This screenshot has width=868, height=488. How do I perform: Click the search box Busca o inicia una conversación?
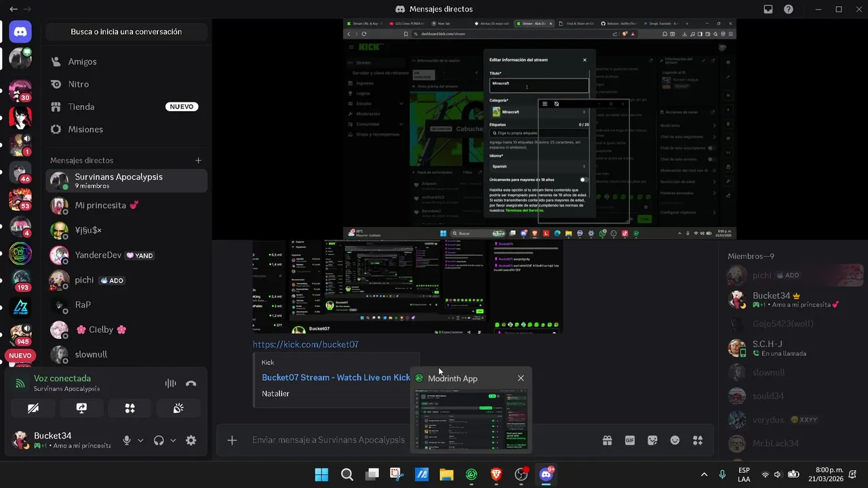click(x=126, y=32)
